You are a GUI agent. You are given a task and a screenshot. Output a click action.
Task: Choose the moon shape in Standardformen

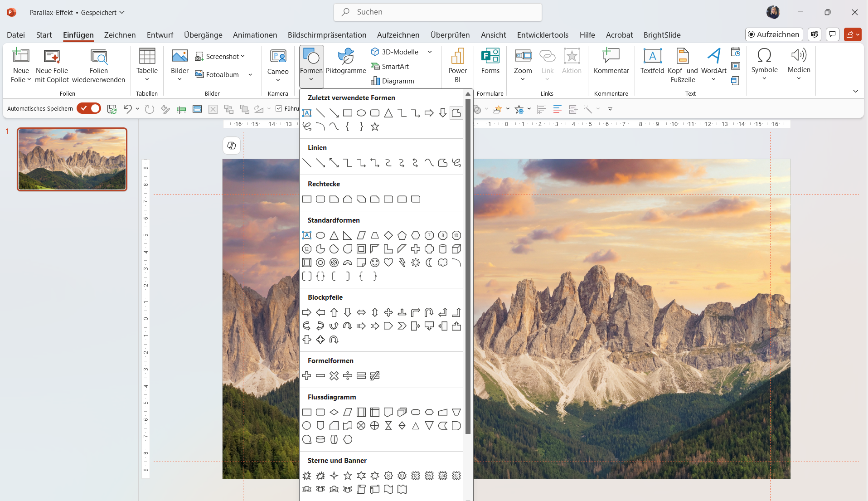pyautogui.click(x=429, y=263)
